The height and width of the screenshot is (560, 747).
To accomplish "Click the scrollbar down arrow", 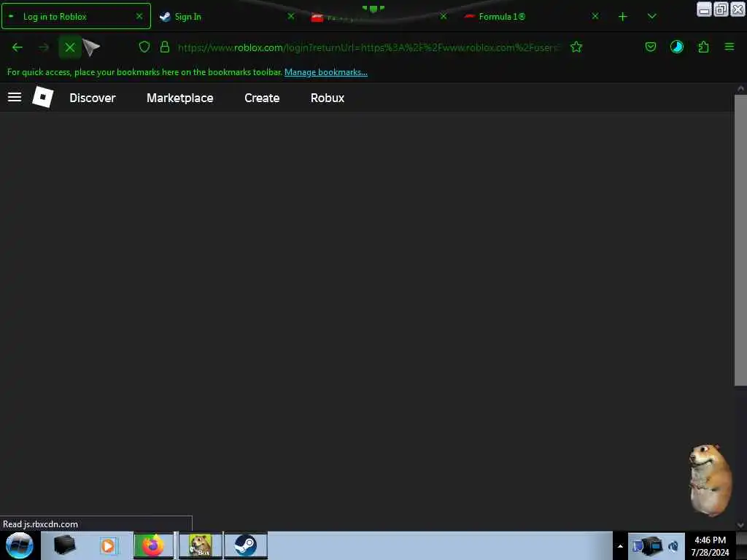I will 740,525.
